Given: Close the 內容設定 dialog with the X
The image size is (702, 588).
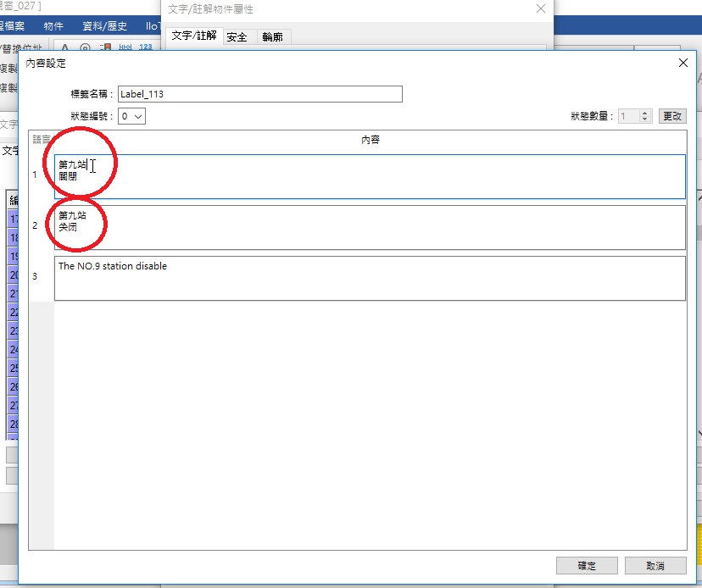Looking at the screenshot, I should pyautogui.click(x=683, y=64).
